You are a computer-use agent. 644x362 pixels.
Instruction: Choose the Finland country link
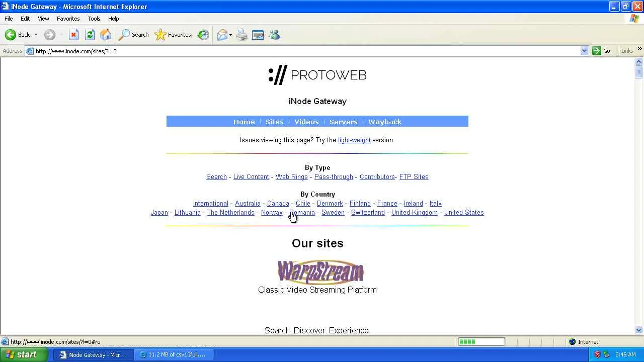[x=360, y=204]
